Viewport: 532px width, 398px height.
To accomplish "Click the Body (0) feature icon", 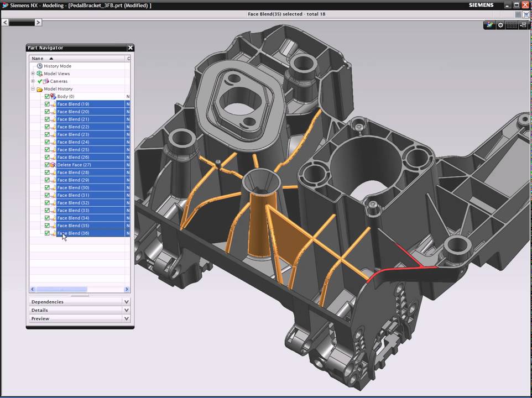I will [53, 96].
